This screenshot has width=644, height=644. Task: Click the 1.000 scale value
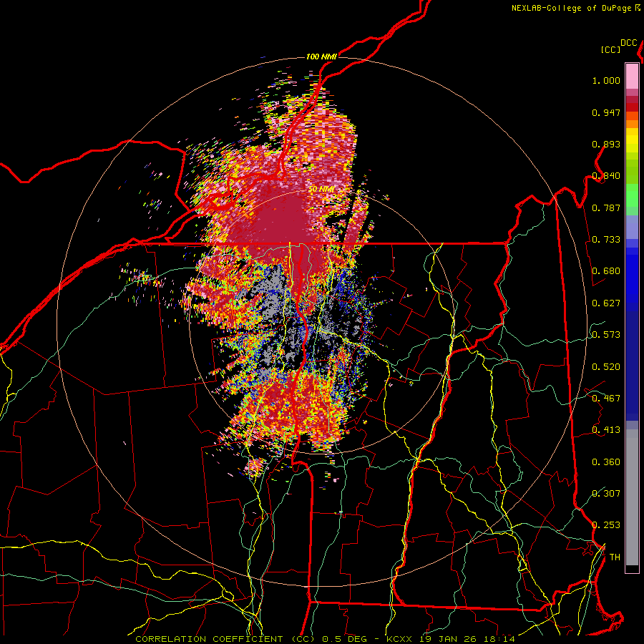coord(606,80)
